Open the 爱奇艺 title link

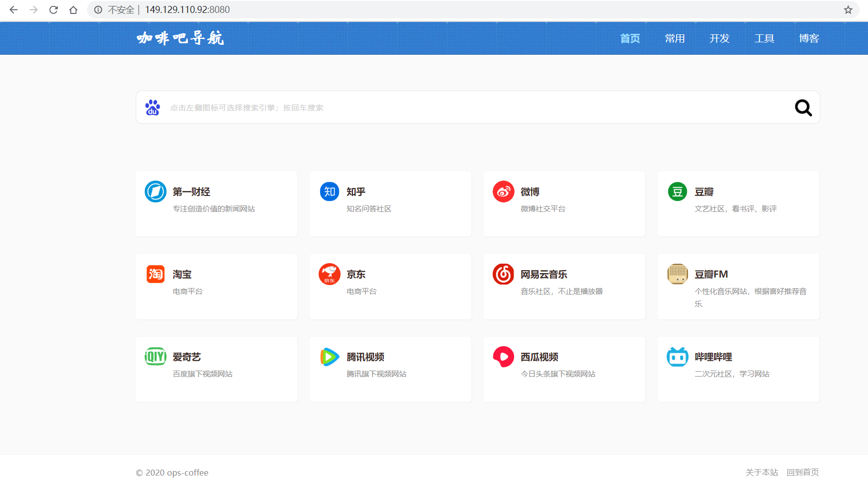pyautogui.click(x=187, y=357)
